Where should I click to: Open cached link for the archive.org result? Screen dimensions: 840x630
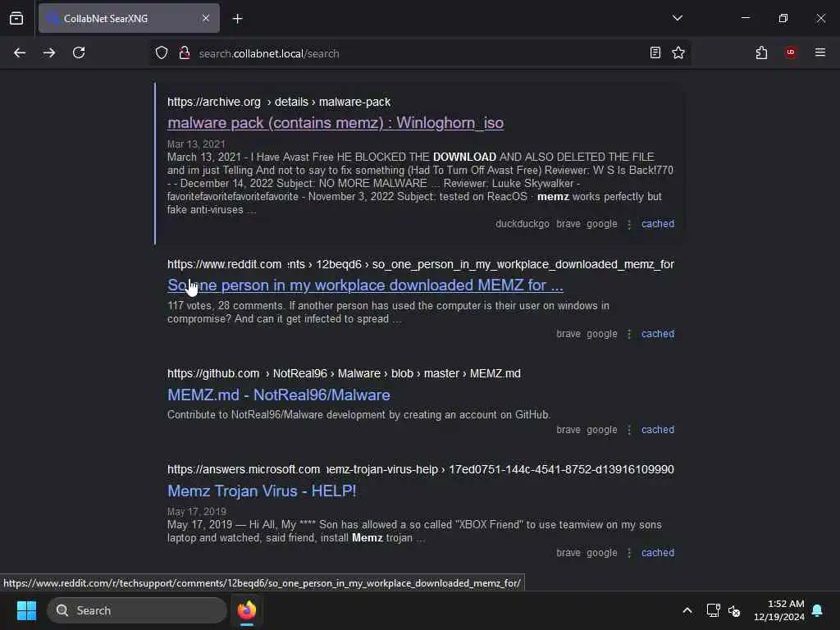point(658,224)
